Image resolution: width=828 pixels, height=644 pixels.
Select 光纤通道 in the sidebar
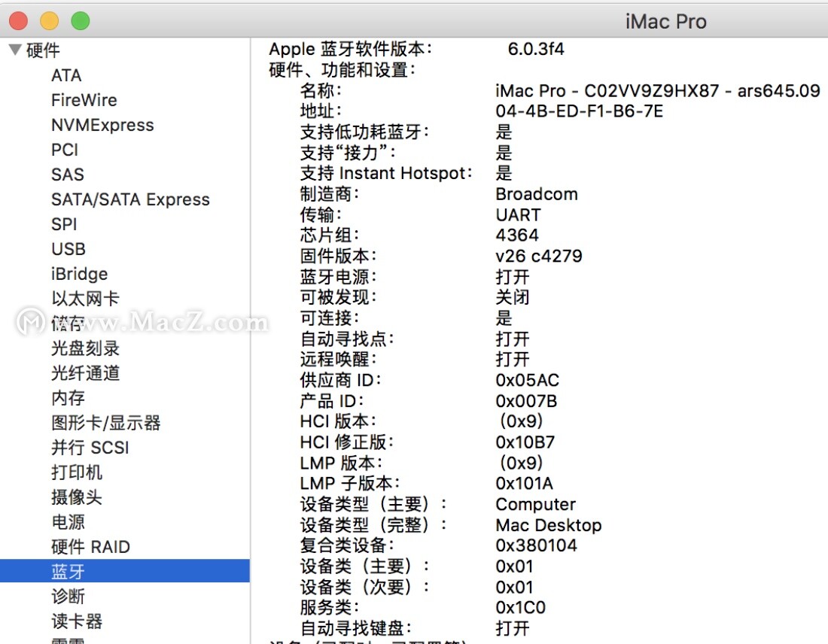(x=85, y=373)
